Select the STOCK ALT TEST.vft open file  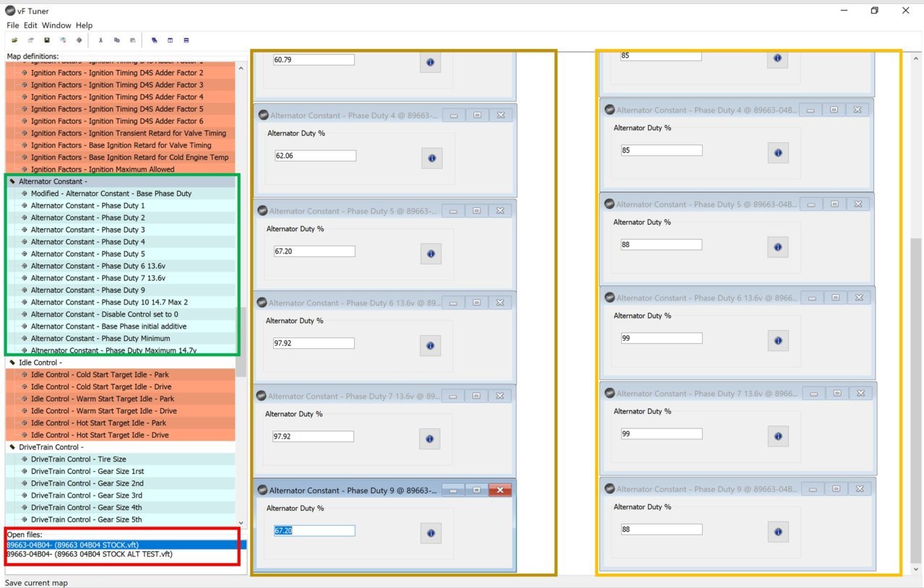pos(90,554)
